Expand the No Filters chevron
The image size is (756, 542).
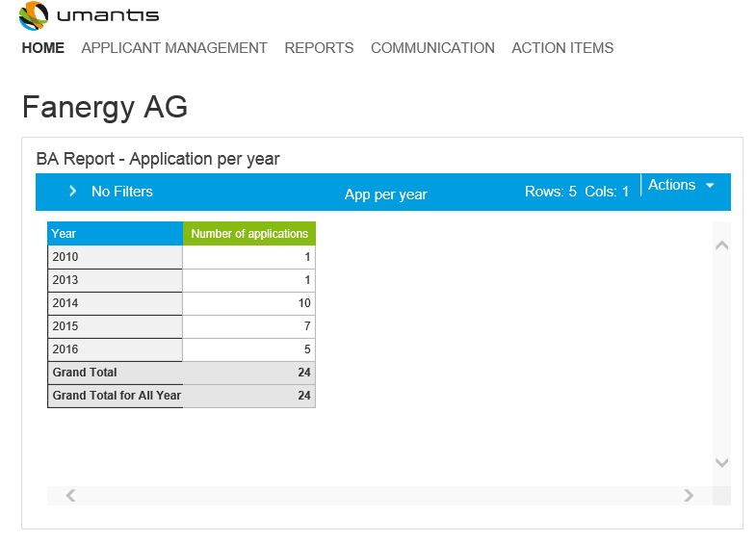click(x=72, y=192)
